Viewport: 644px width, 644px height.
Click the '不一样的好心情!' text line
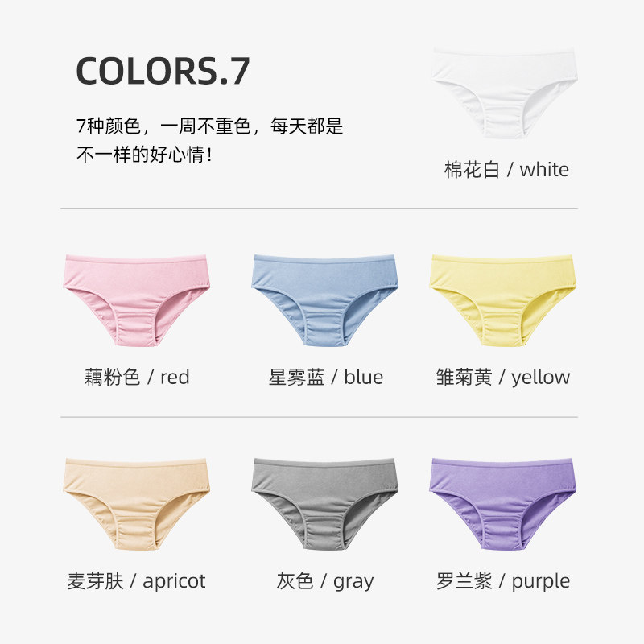click(144, 155)
